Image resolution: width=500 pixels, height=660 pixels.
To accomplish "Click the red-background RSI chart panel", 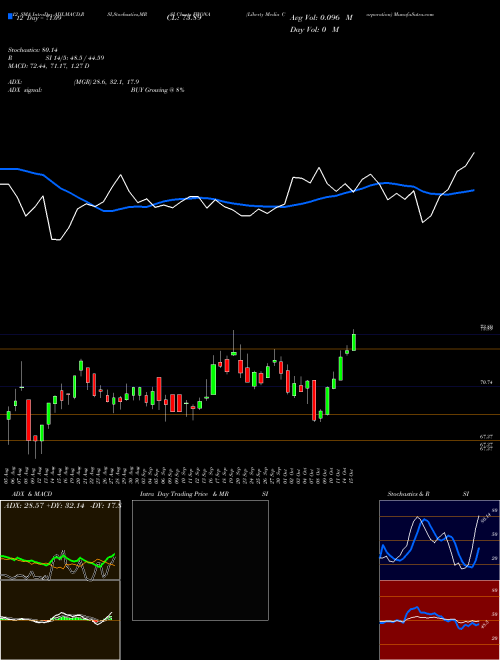I will (439, 620).
